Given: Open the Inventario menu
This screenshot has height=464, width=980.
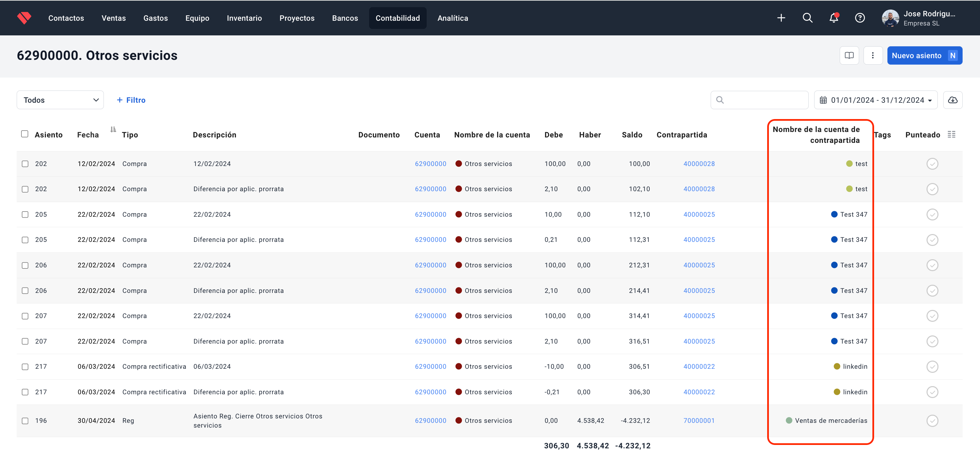Looking at the screenshot, I should (x=244, y=18).
